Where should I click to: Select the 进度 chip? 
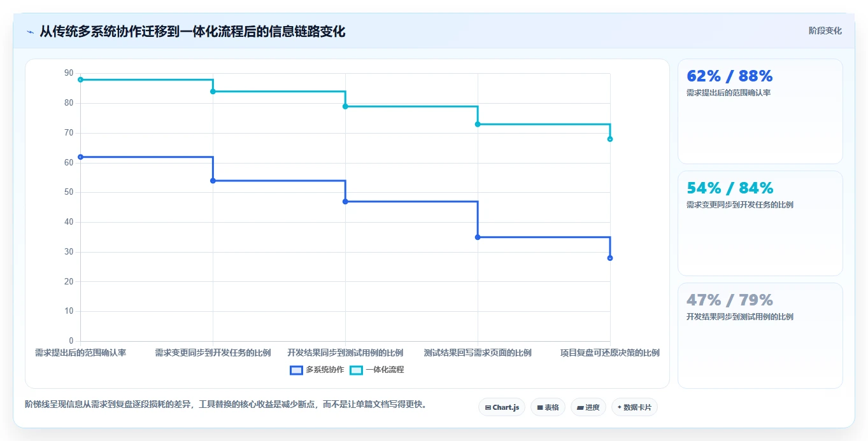tap(588, 407)
